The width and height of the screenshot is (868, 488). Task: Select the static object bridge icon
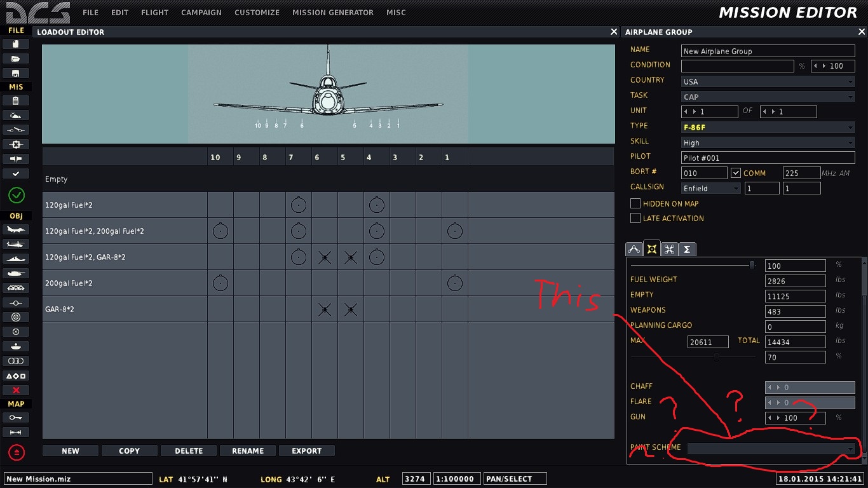(x=16, y=288)
